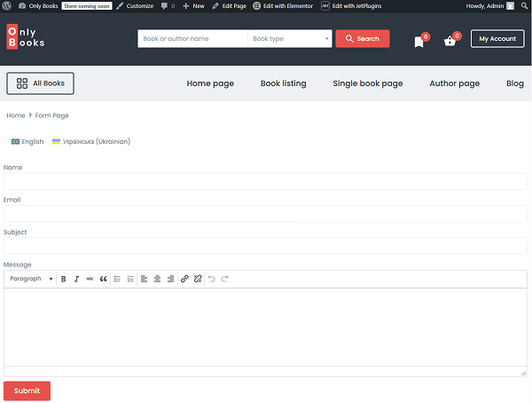
Task: Click into the Email input field
Action: coord(265,214)
